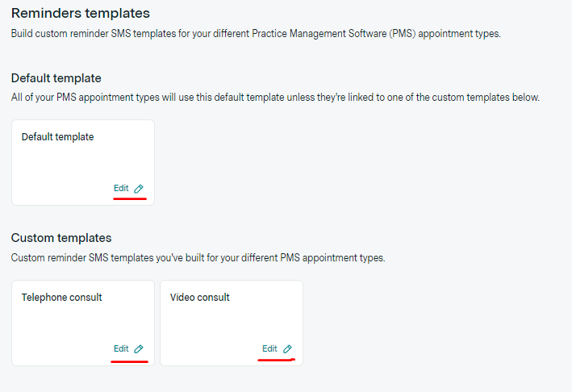The height and width of the screenshot is (392, 572).
Task: Select the Default template card
Action: click(82, 161)
